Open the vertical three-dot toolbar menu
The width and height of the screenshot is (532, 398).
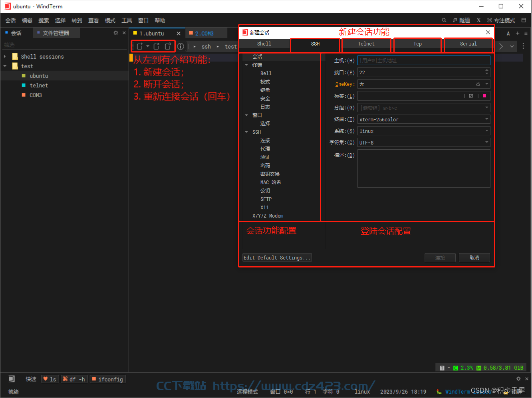[523, 46]
